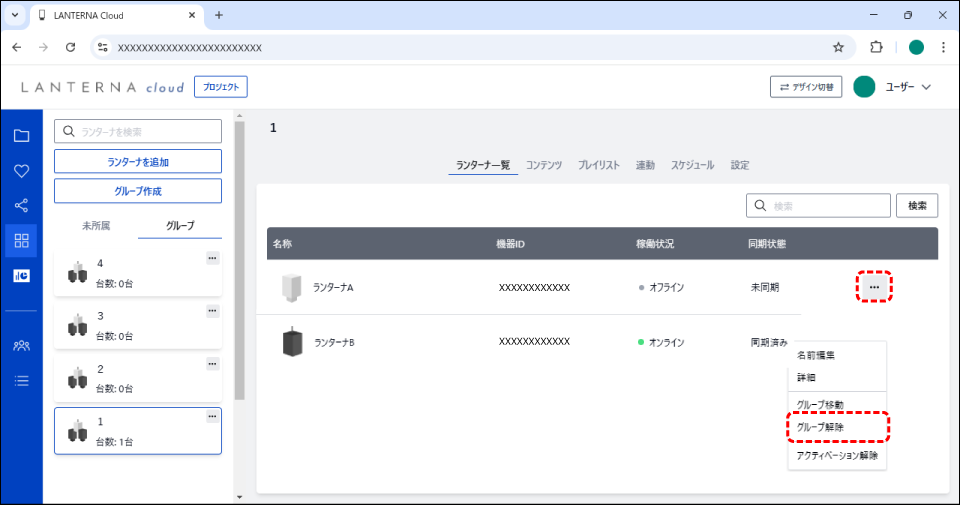This screenshot has height=505, width=960.
Task: Open the three-dot menu for group 4
Action: (212, 258)
